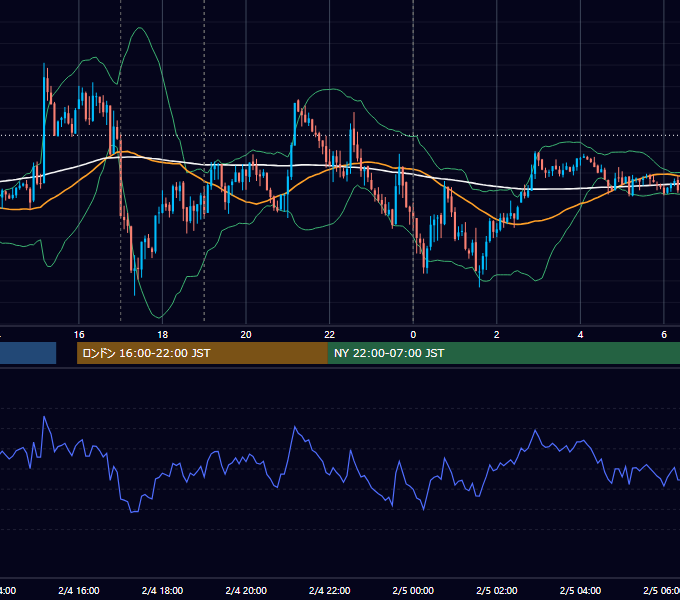Click the '2/5 04:00' indicator axis label
The width and height of the screenshot is (680, 600).
(580, 591)
